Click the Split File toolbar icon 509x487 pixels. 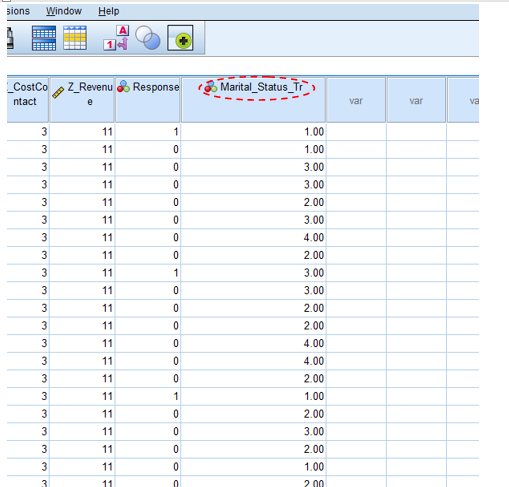(x=44, y=38)
